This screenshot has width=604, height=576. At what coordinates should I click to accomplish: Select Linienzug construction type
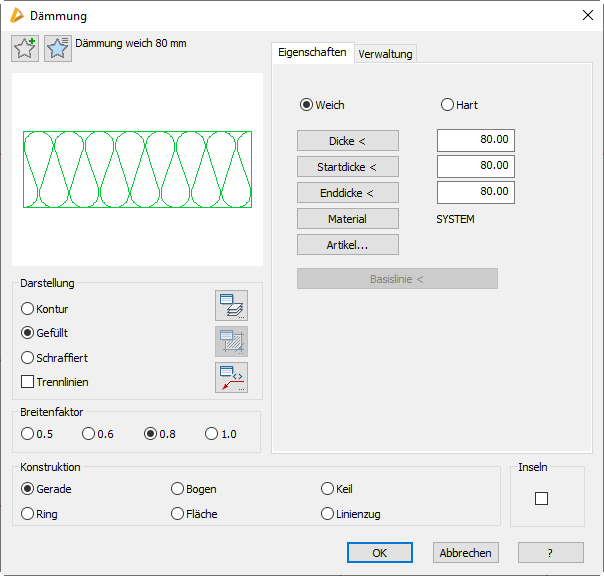point(328,514)
